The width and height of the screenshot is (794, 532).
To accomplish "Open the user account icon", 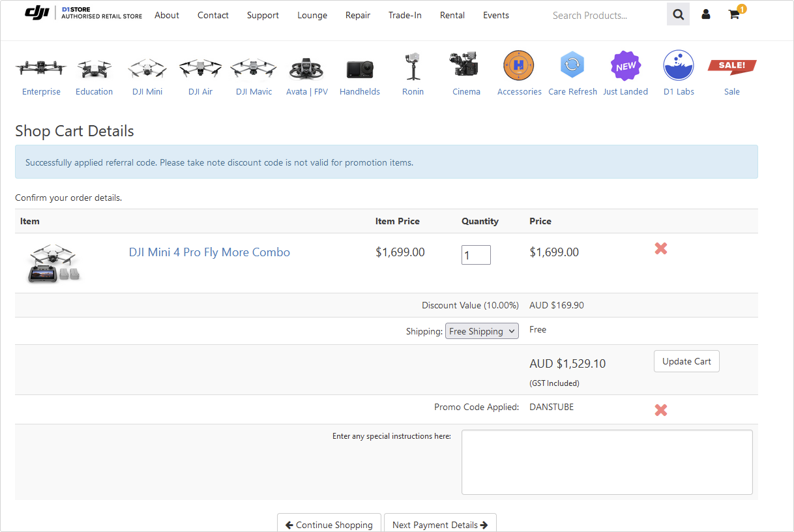I will pos(706,14).
